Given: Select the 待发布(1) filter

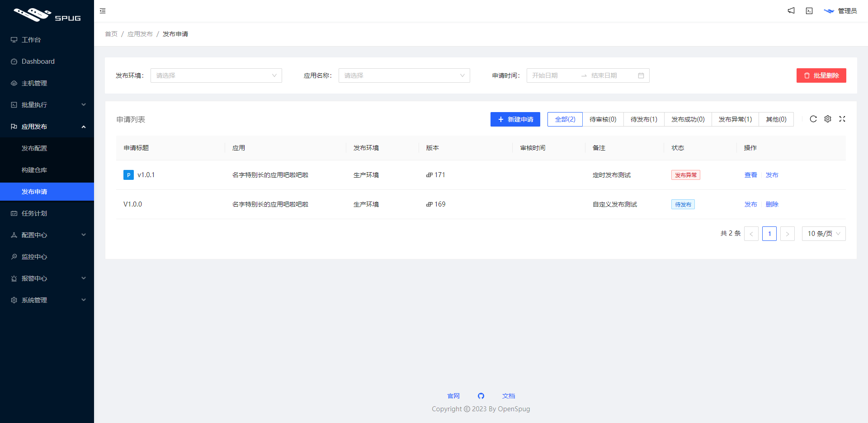Looking at the screenshot, I should point(644,119).
